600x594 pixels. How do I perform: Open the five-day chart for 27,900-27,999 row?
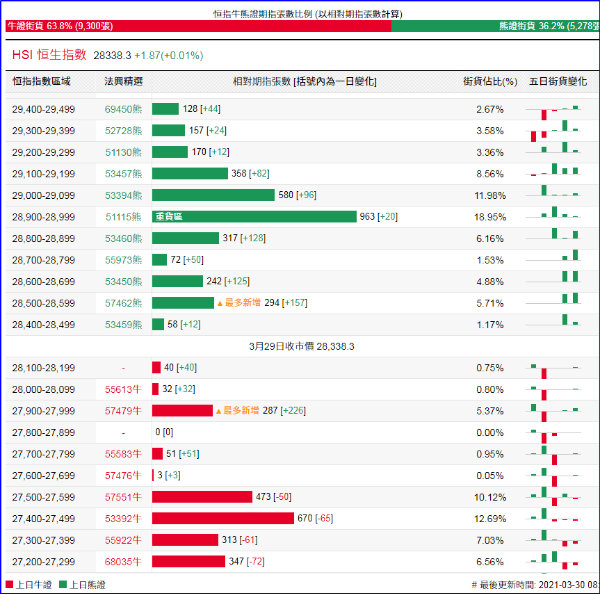[553, 412]
